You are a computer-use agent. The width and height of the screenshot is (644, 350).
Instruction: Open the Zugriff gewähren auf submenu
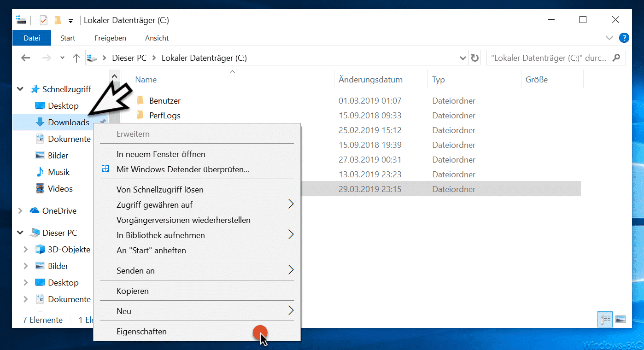click(x=197, y=204)
